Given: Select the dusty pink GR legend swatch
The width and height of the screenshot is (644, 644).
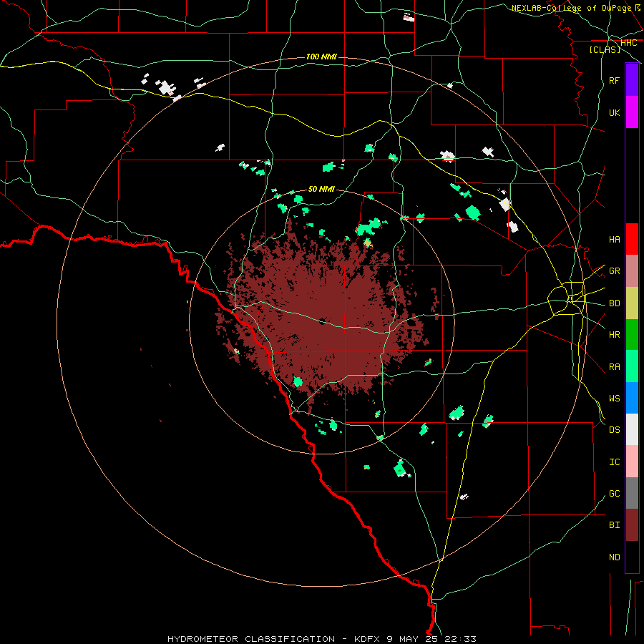Looking at the screenshot, I should pos(632,271).
